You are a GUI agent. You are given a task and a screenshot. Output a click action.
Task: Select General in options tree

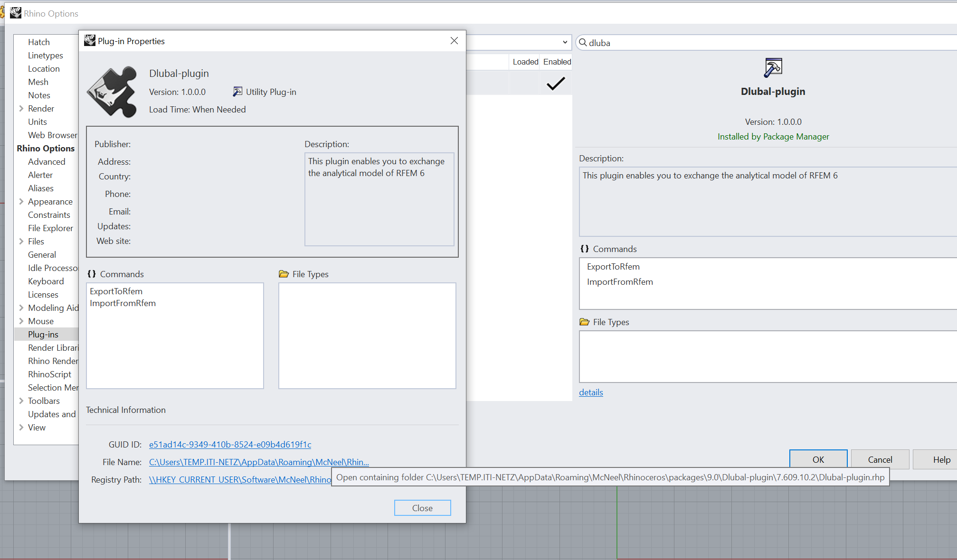(x=42, y=255)
